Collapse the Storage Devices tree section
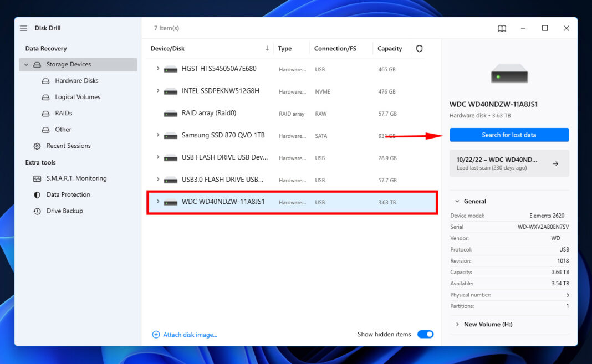This screenshot has width=592, height=364. [26, 65]
